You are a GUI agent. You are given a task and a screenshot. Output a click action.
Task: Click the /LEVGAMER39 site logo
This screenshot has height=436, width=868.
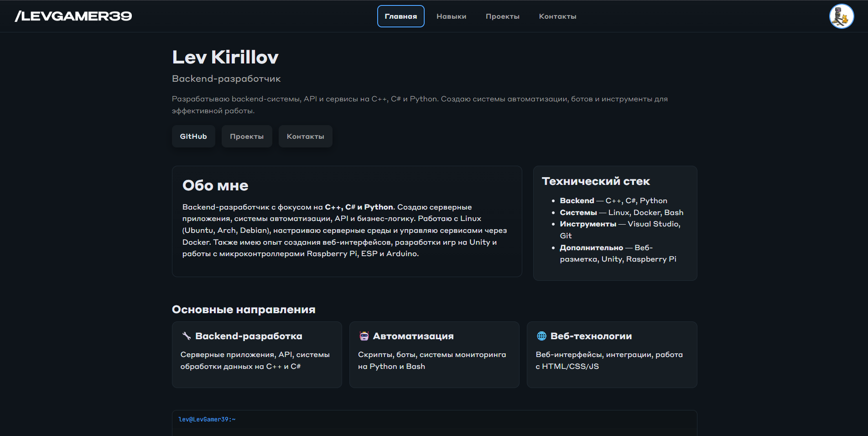(73, 16)
